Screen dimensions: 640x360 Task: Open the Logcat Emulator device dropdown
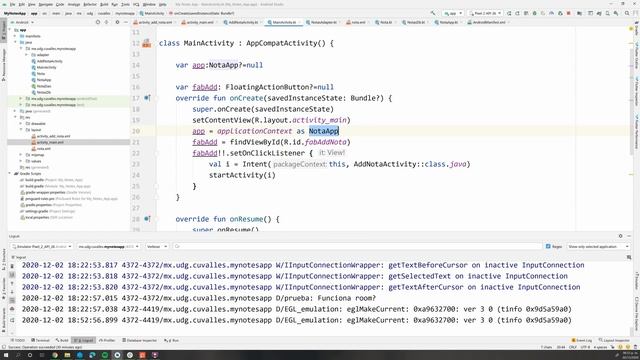[41, 247]
